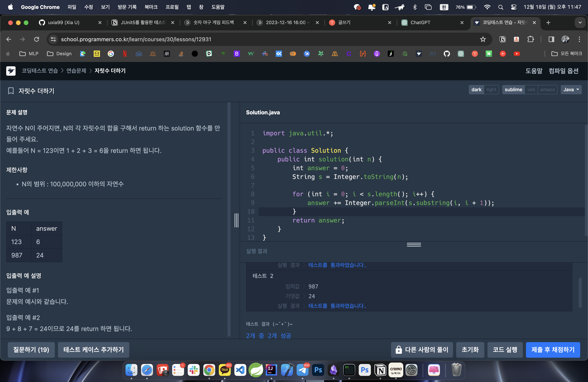Viewport: 588px width, 382px height.
Task: Toggle the Chrome side panel icon
Action: (x=551, y=39)
